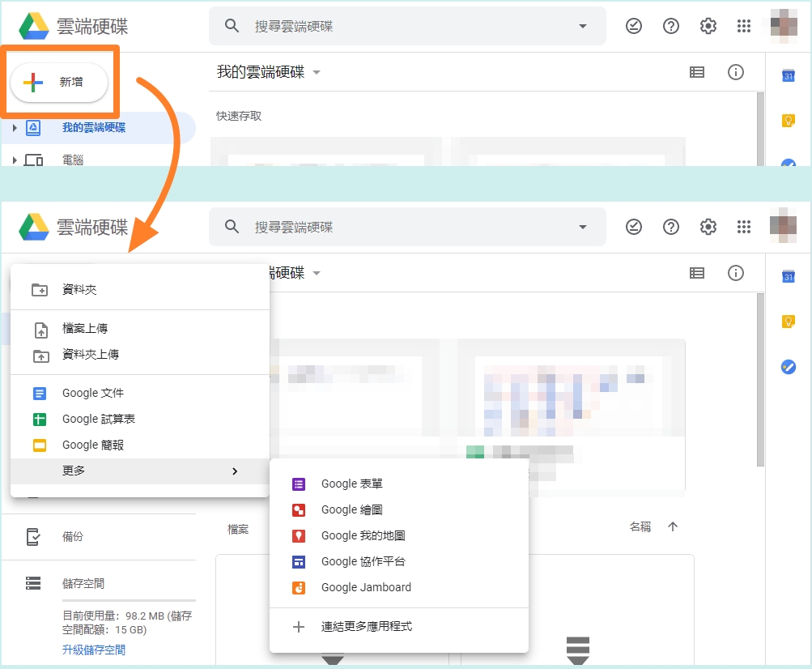Click the Drive logo in the lower screenshot
Screen dimensions: 812x669
coord(34,227)
